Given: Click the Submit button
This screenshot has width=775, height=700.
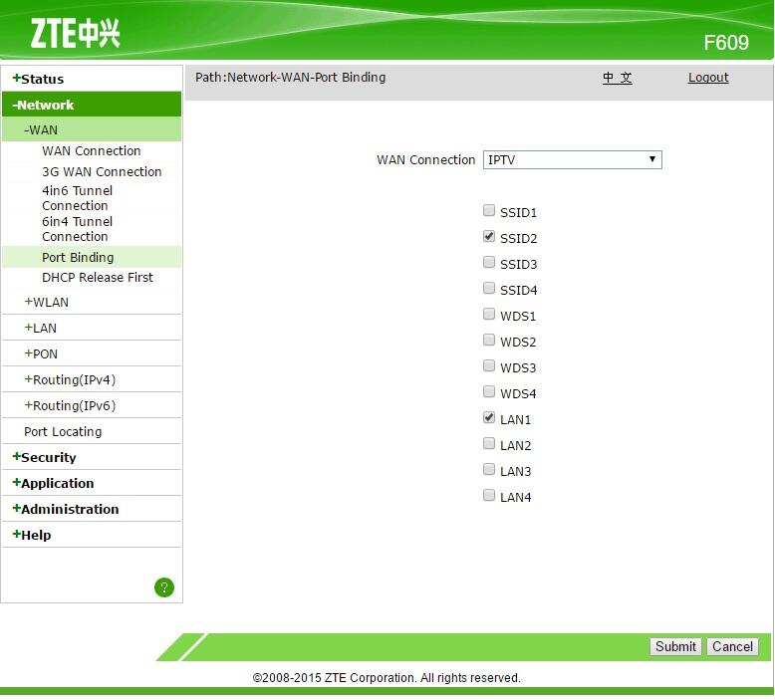Looking at the screenshot, I should tap(675, 646).
